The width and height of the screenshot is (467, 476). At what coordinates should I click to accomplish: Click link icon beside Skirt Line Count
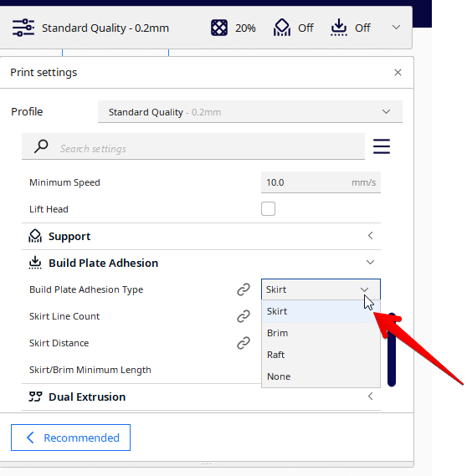tap(244, 316)
